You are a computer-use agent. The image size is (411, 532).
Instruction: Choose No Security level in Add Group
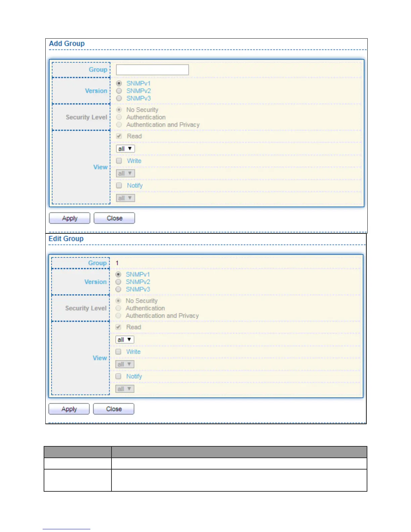pos(119,110)
